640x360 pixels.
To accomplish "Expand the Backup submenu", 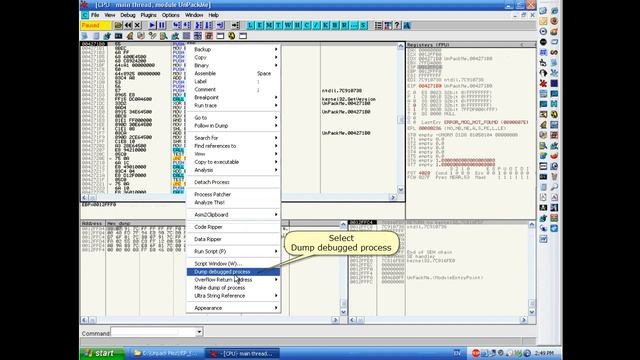I will pyautogui.click(x=233, y=49).
